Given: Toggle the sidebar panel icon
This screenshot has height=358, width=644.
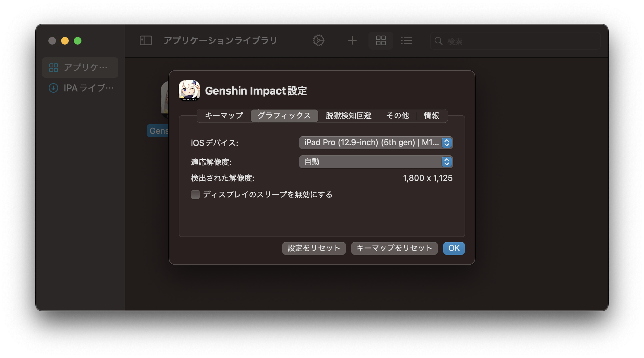Looking at the screenshot, I should tap(146, 40).
